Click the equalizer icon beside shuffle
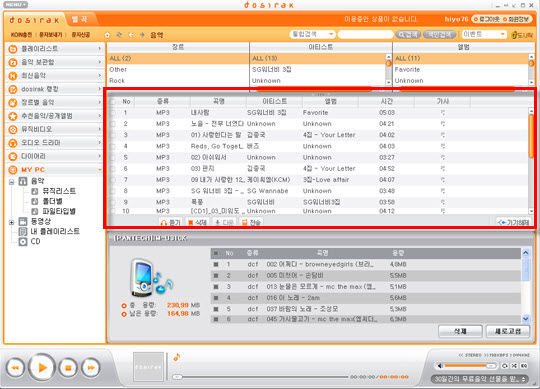The height and width of the screenshot is (389, 540). pyautogui.click(x=524, y=366)
